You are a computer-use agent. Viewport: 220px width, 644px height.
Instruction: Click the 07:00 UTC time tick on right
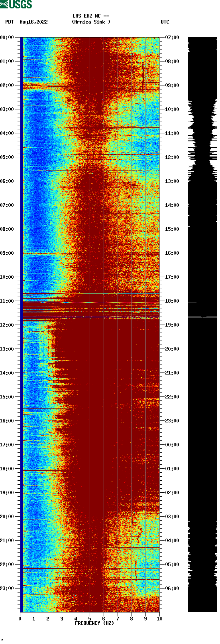point(172,38)
